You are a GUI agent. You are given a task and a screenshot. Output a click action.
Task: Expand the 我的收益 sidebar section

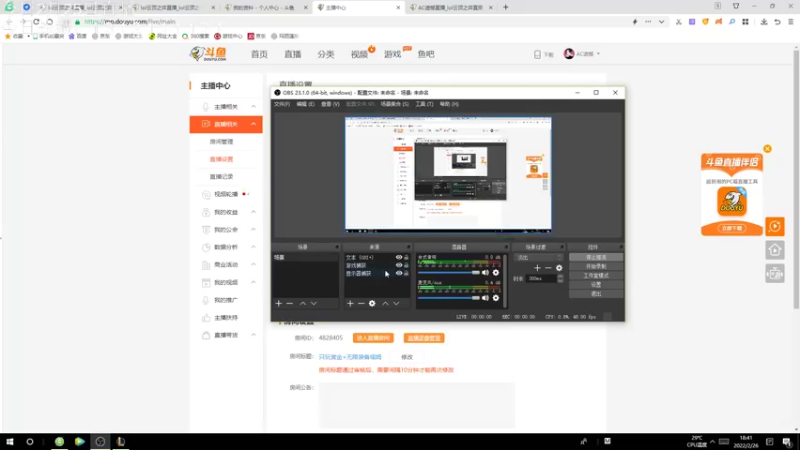click(254, 212)
